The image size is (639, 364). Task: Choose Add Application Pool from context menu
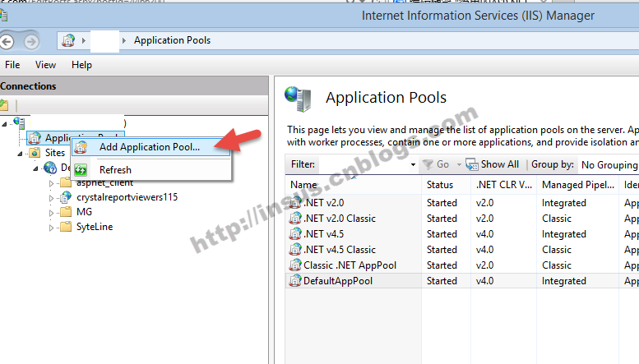(x=150, y=147)
